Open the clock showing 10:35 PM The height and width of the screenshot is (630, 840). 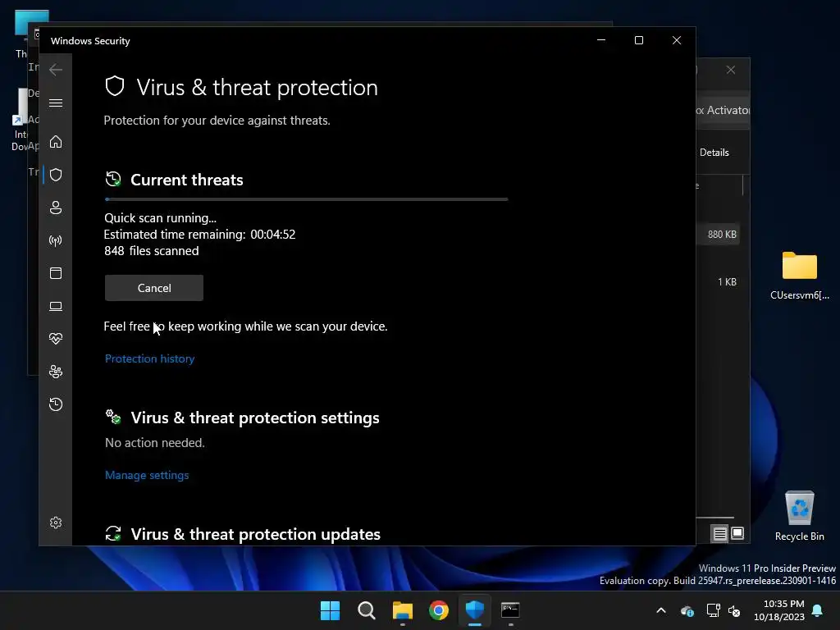[779, 610]
